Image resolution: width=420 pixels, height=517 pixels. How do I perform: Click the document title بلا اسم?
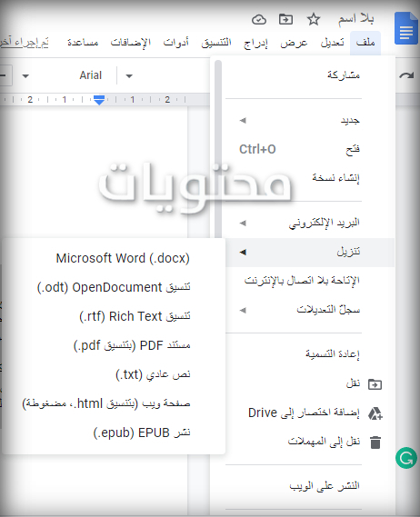click(355, 19)
